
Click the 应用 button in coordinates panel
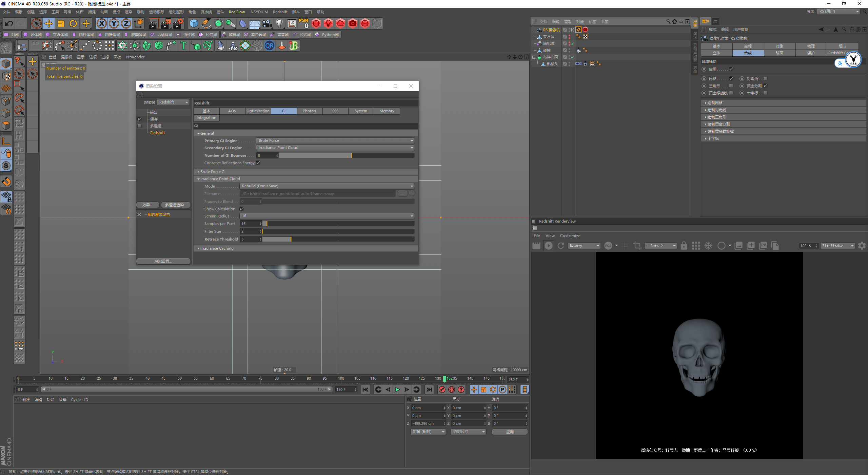tap(509, 432)
